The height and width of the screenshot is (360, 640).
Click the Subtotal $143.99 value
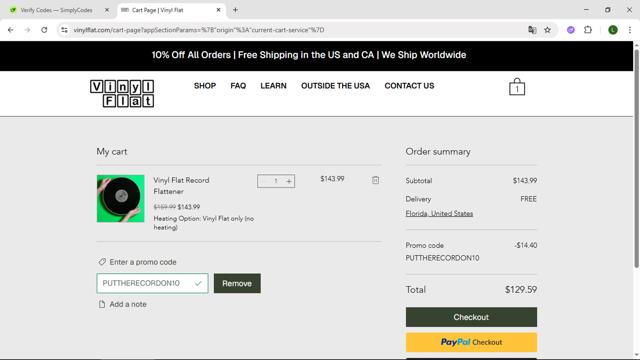(525, 180)
